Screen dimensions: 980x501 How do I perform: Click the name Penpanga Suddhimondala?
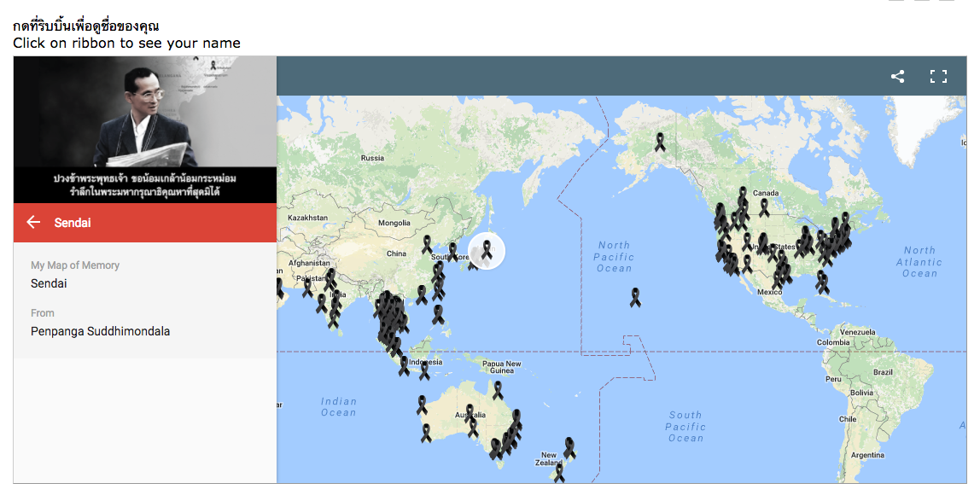click(100, 331)
